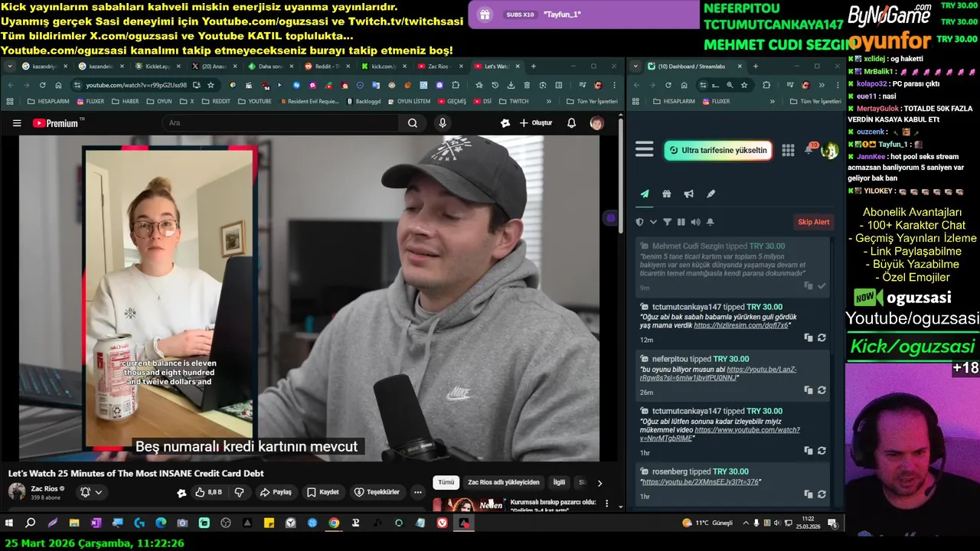Select the Streamlabs megaphone tab
Image resolution: width=980 pixels, height=551 pixels.
click(x=689, y=194)
